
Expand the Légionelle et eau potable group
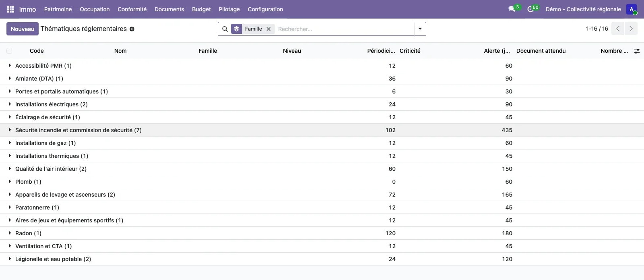pyautogui.click(x=322, y=259)
